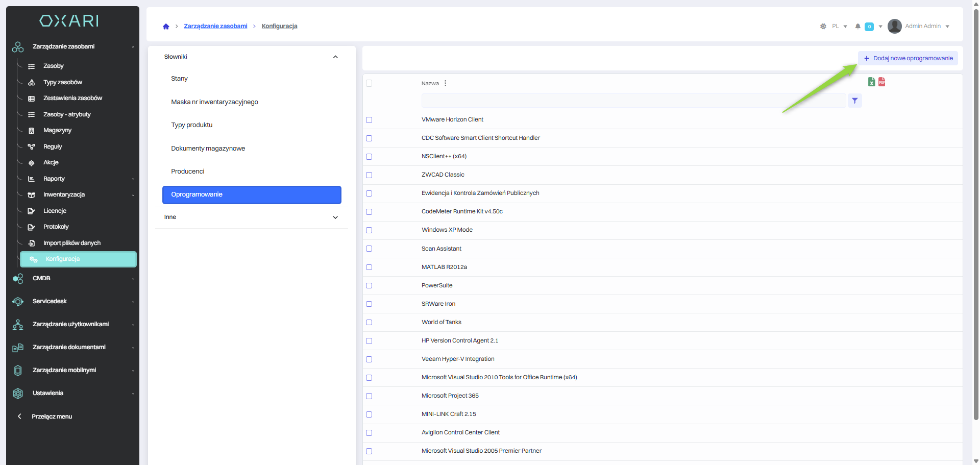The image size is (980, 465).
Task: Click the blue filter funnel icon
Action: point(854,101)
